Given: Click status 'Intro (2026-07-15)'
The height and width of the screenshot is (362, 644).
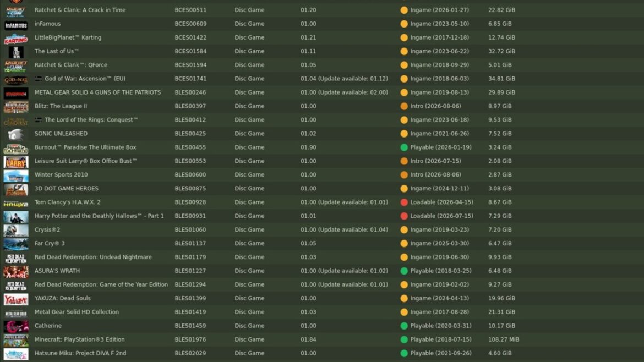Looking at the screenshot, I should [435, 161].
